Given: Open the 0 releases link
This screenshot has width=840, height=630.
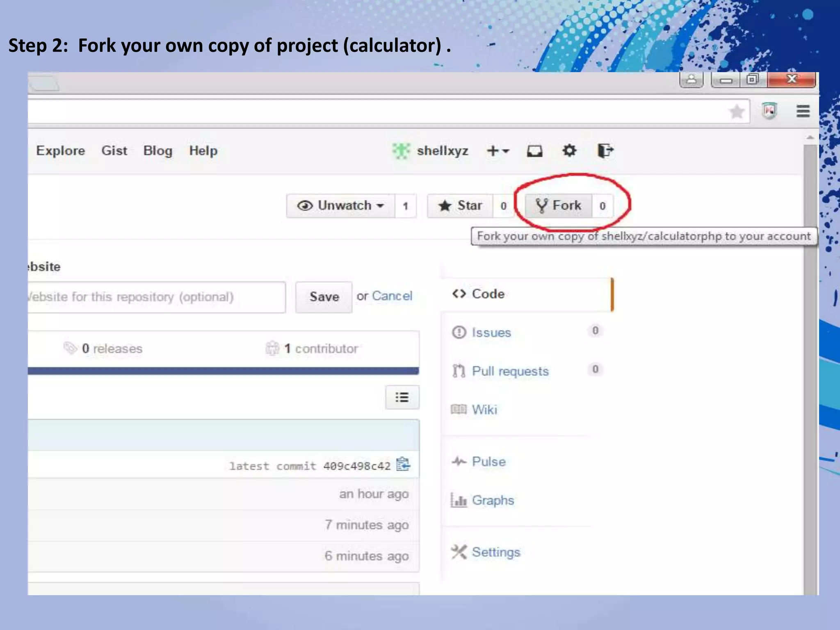Looking at the screenshot, I should coord(112,349).
